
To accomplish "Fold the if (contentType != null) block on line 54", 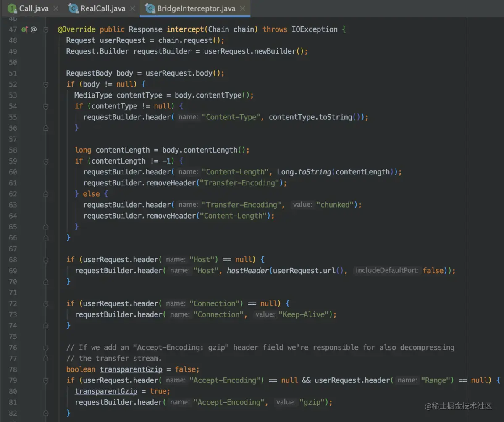I will [x=46, y=106].
